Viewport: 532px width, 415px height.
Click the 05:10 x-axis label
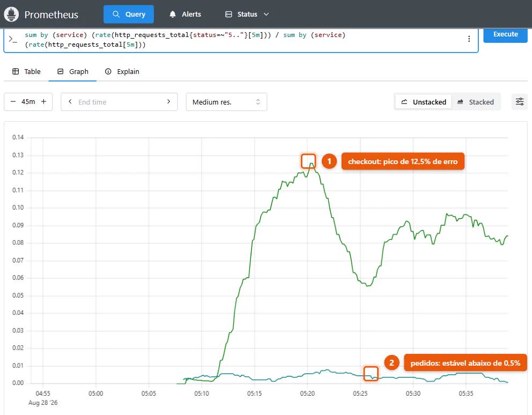click(x=202, y=393)
